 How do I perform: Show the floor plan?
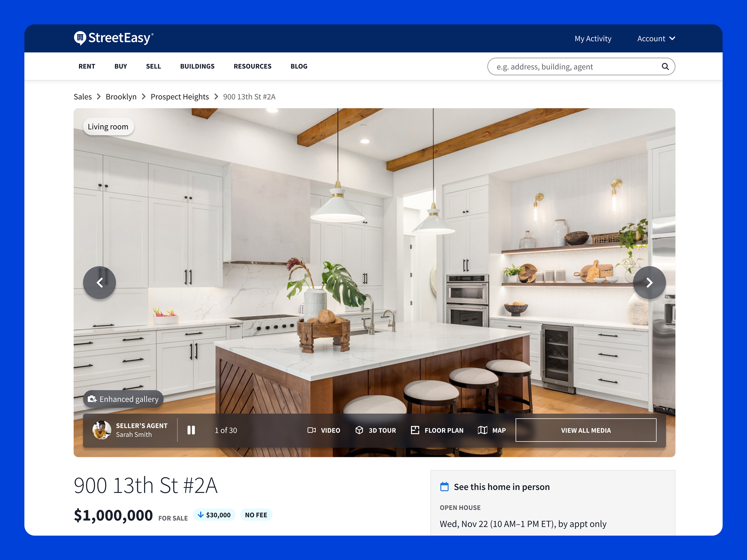(x=437, y=430)
